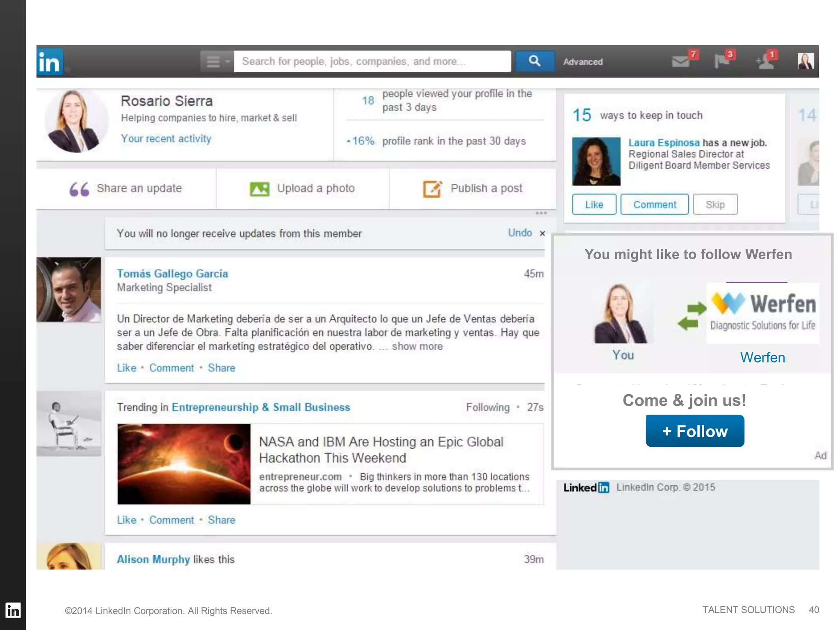This screenshot has width=840, height=630.
Task: Share the NASA and IBM article
Action: coord(221,520)
